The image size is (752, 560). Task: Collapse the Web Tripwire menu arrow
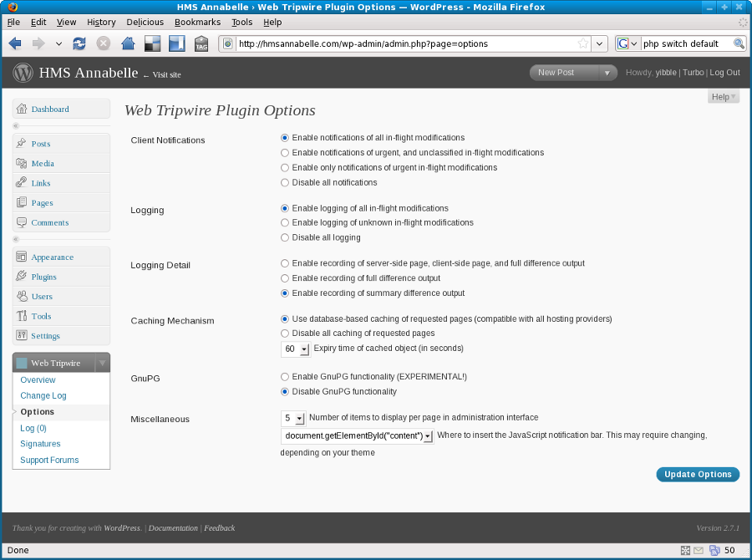[102, 363]
